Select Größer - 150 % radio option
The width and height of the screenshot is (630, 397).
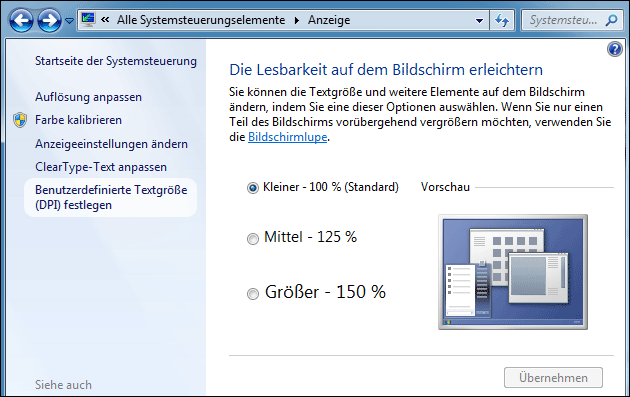tap(253, 294)
